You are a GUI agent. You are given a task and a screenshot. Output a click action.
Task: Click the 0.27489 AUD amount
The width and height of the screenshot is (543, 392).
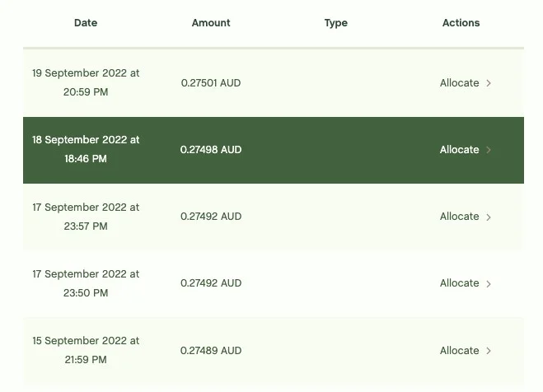coord(211,351)
